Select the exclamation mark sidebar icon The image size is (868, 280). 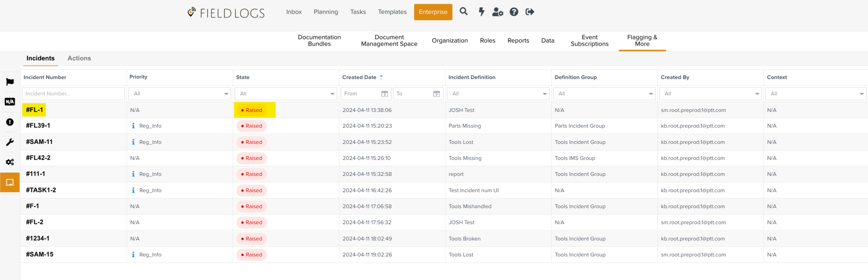10,122
